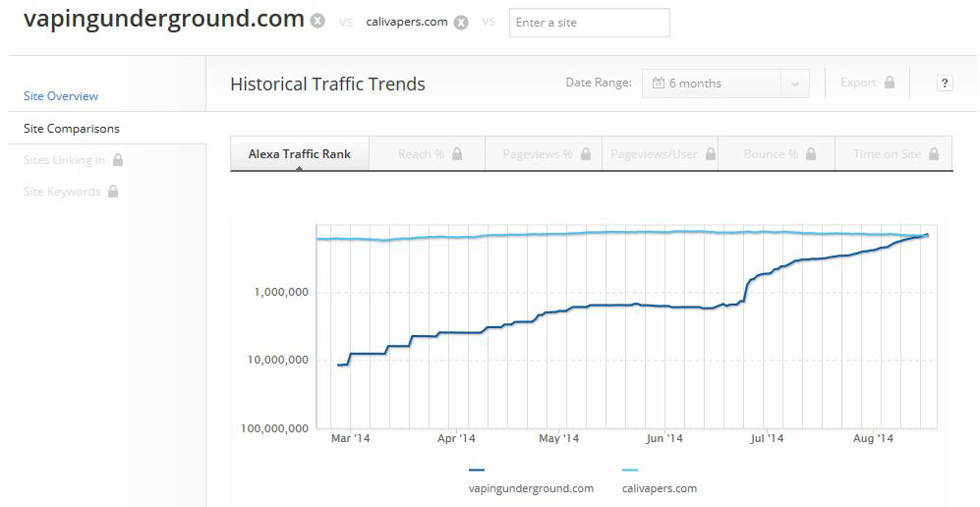Toggle calivapers.com legend line swatch
The image size is (980, 507).
tap(629, 471)
